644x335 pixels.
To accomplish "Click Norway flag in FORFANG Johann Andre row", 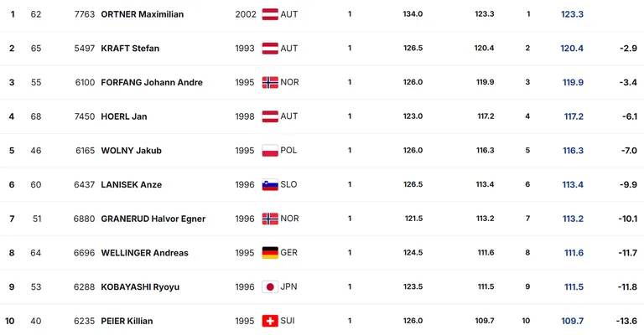I will point(270,82).
